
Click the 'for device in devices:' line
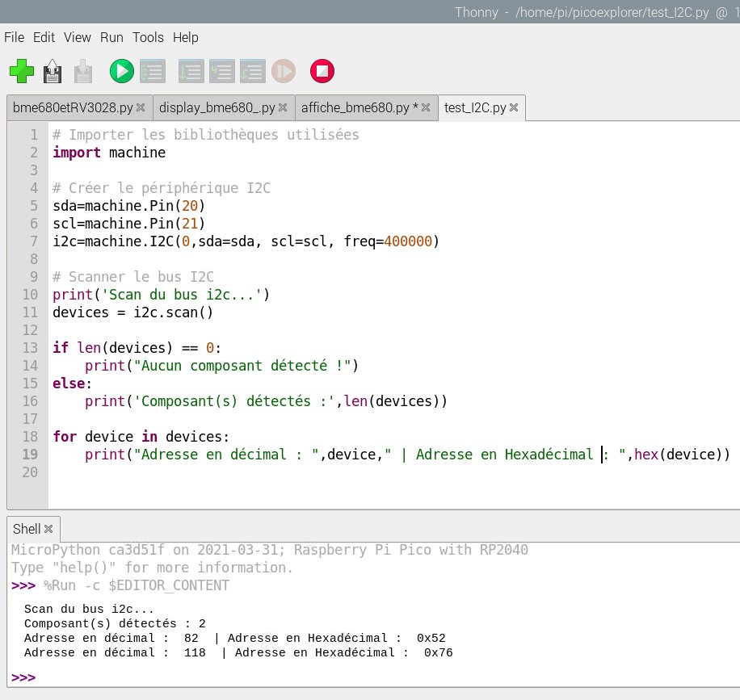tap(141, 437)
